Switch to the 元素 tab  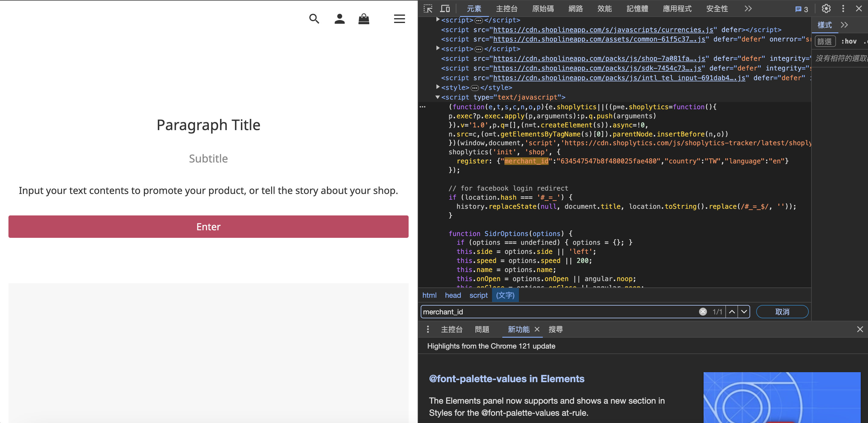(x=474, y=9)
